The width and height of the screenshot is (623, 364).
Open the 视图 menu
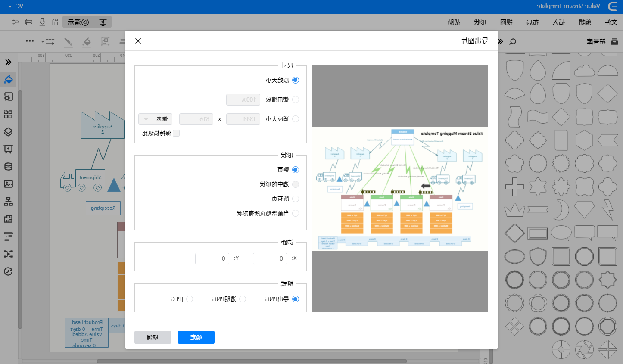(506, 22)
